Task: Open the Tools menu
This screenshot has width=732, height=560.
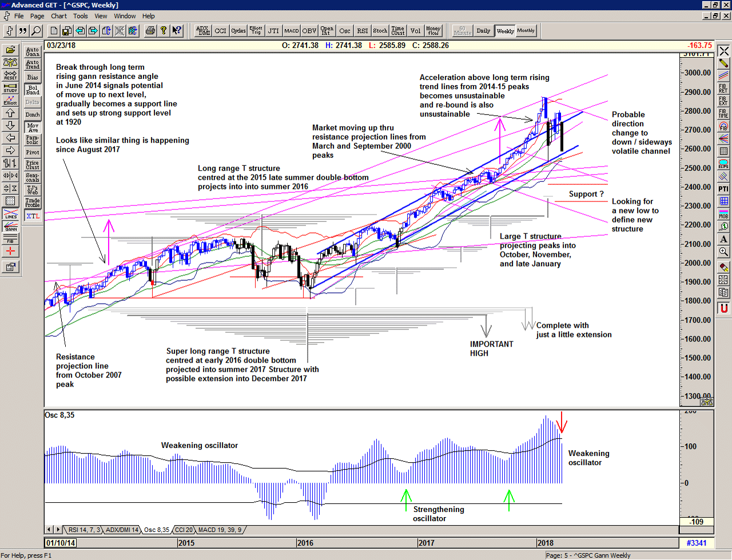Action: [x=81, y=16]
